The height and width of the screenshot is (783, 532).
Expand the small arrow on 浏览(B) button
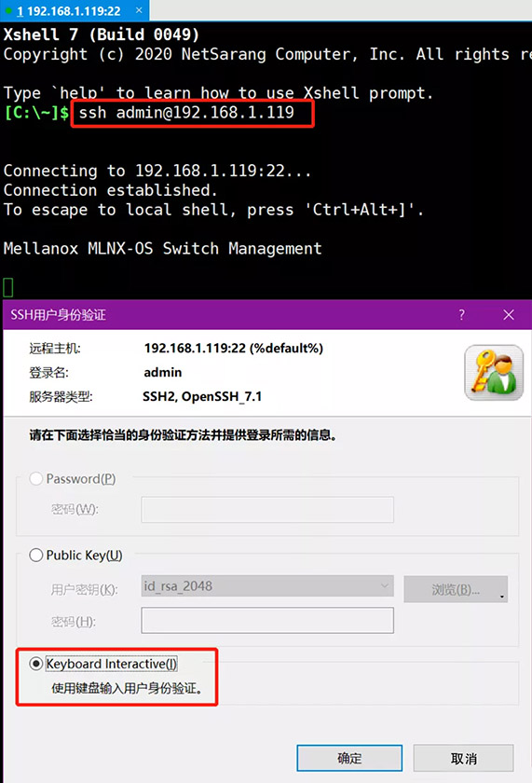coord(501,597)
